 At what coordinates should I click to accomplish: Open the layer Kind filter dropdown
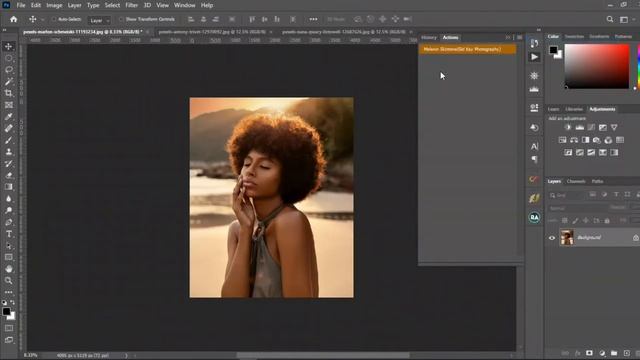[567, 195]
